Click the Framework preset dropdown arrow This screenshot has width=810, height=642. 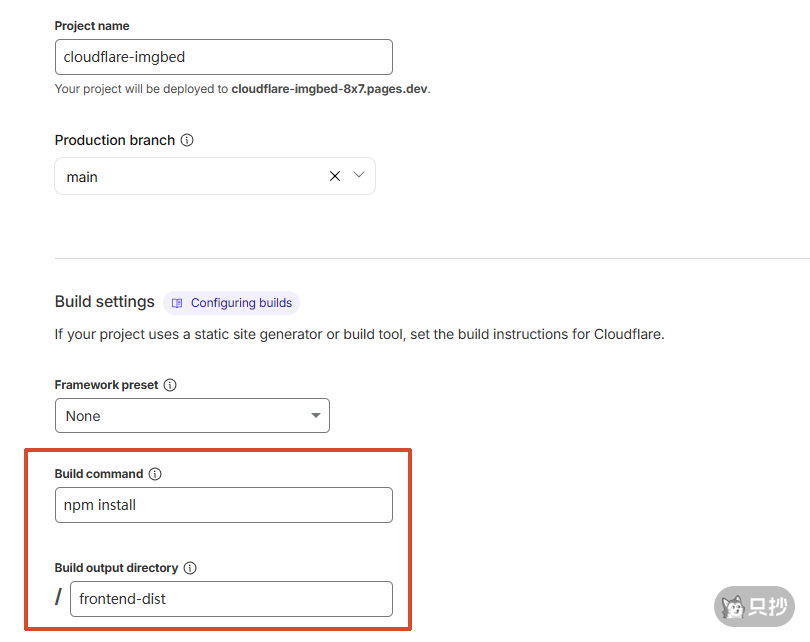coord(316,415)
